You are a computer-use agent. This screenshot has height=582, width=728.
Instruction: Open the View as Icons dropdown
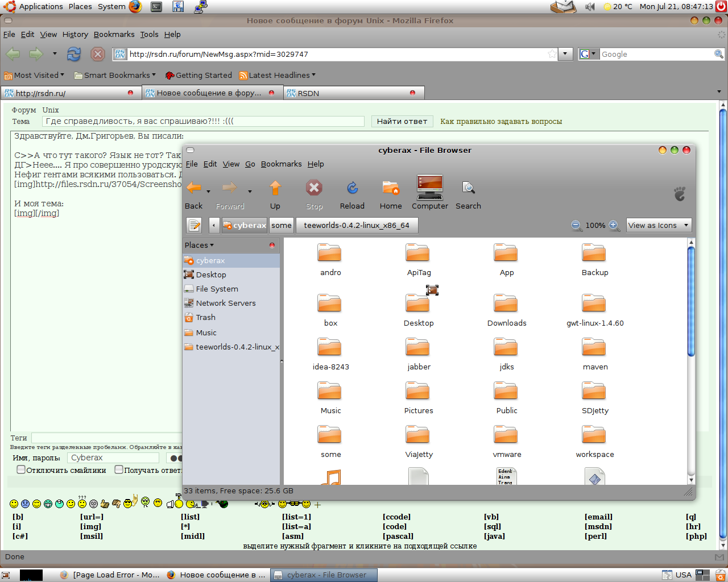click(659, 226)
